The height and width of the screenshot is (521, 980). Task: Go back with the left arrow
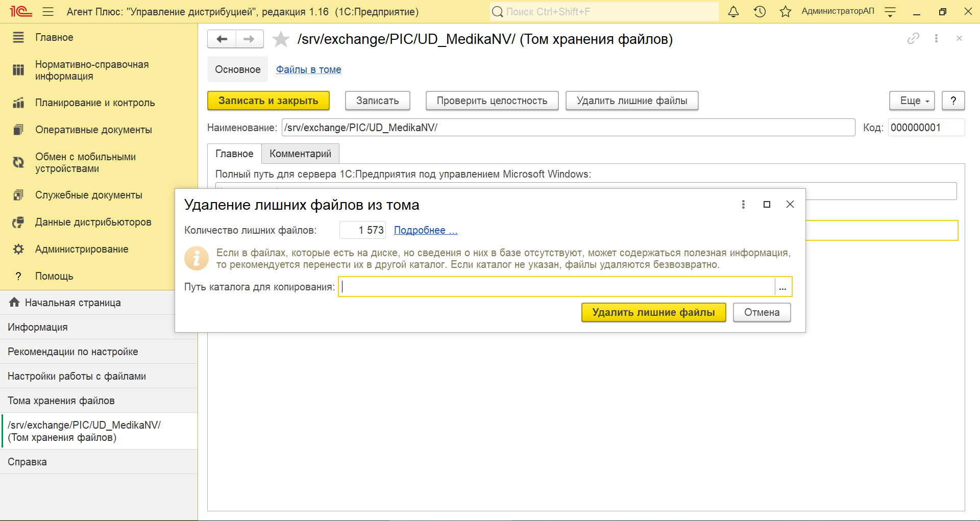(222, 39)
